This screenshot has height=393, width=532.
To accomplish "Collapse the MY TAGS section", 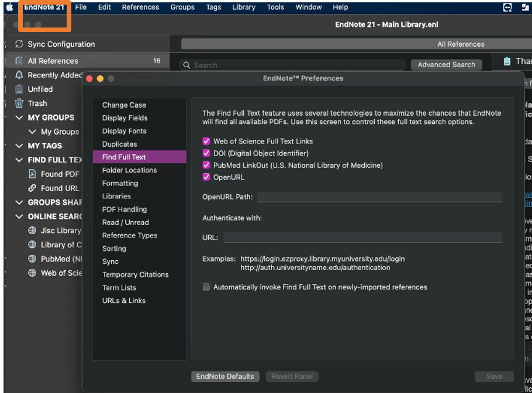I will (19, 146).
